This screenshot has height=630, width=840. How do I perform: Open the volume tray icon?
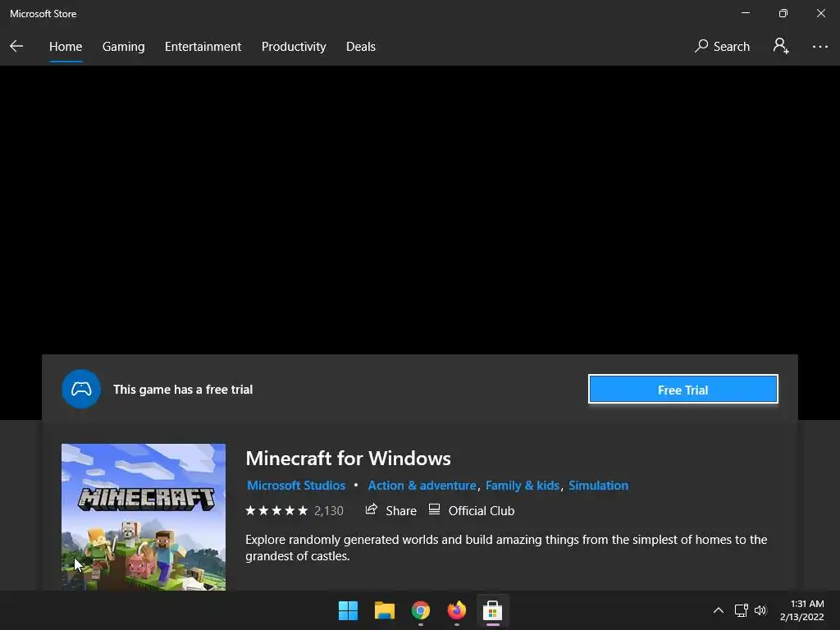(760, 610)
